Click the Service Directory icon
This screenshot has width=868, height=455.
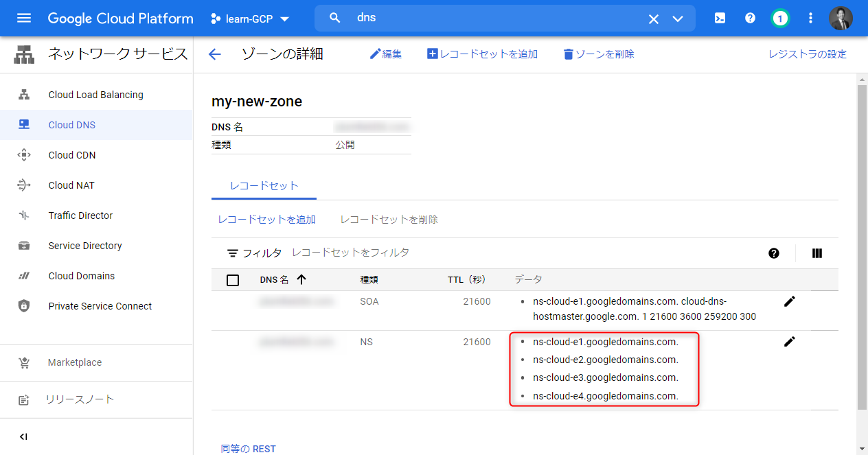click(x=24, y=246)
